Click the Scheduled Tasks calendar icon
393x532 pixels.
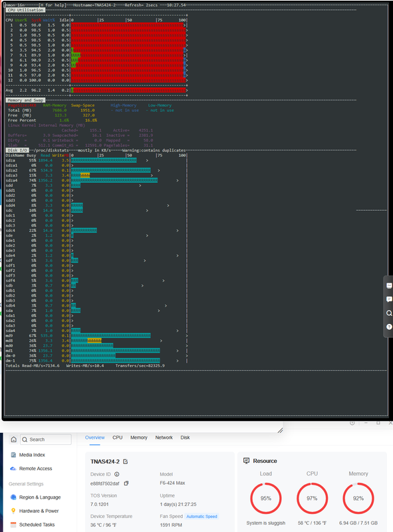tap(13, 525)
